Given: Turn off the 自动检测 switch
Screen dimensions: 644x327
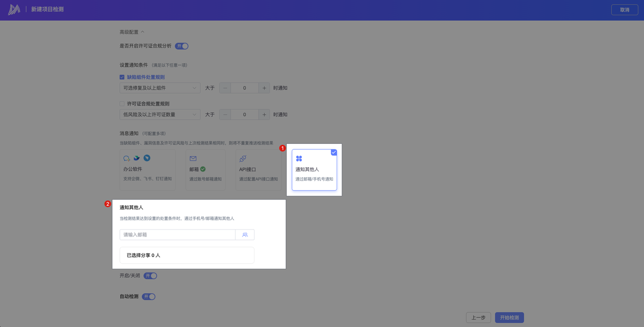Looking at the screenshot, I should (149, 297).
